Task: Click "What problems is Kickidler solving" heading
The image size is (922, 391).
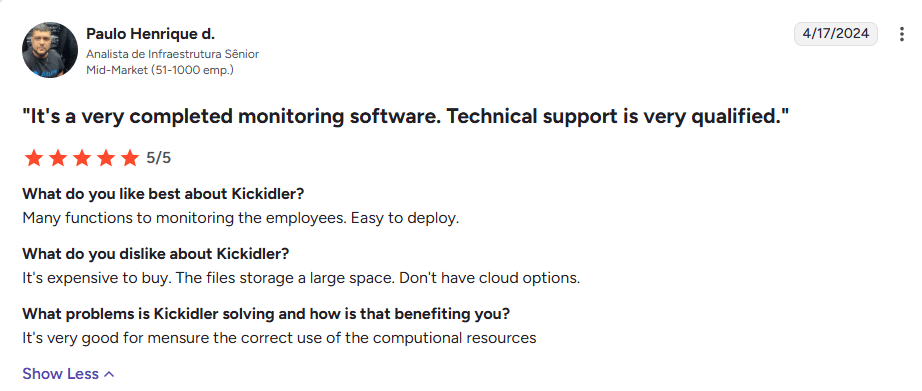Action: tap(266, 314)
